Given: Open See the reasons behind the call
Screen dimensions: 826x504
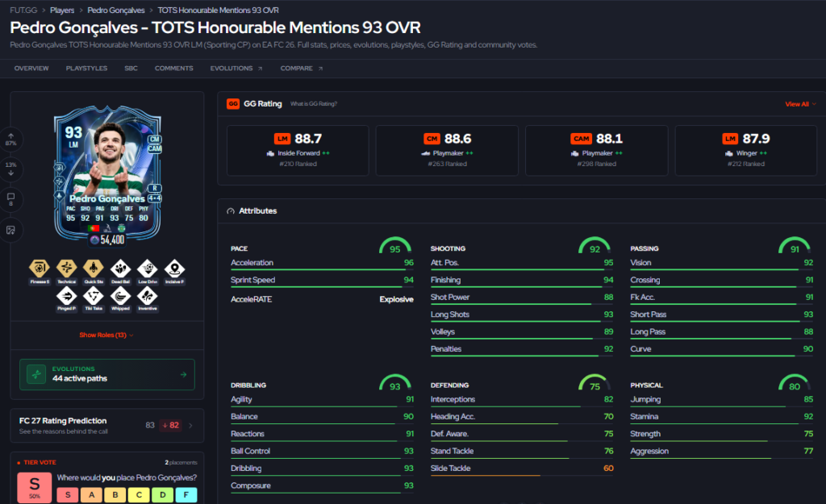Looking at the screenshot, I should pos(63,431).
